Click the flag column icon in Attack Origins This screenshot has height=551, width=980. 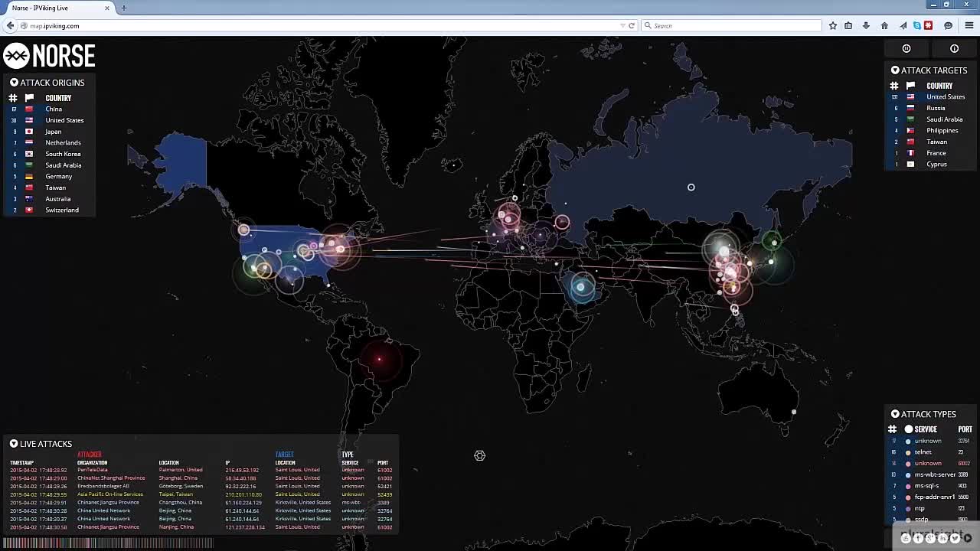point(29,98)
